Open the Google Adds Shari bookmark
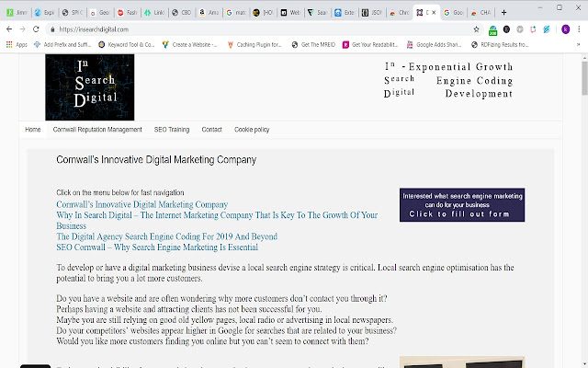Viewport: 588px width, 368px height. point(435,45)
